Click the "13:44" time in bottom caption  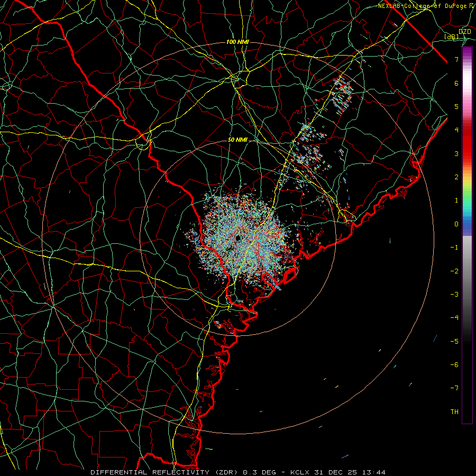375,472
